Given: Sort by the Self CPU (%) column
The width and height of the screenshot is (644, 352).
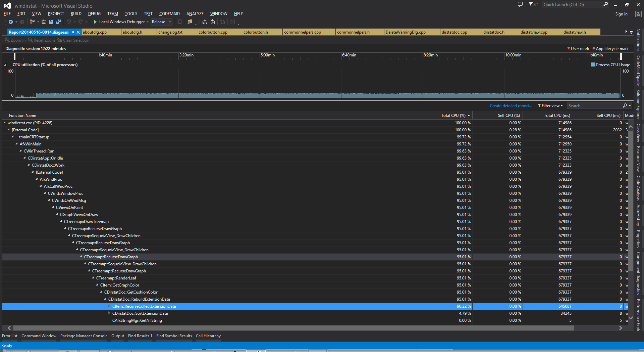Looking at the screenshot, I should point(497,116).
